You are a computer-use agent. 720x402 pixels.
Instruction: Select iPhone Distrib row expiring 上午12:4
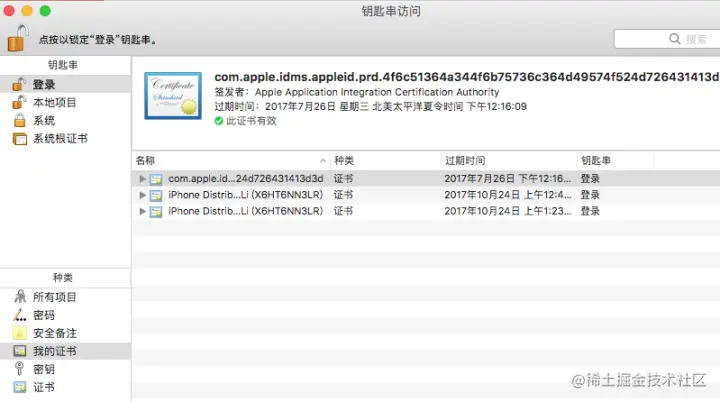coord(246,195)
